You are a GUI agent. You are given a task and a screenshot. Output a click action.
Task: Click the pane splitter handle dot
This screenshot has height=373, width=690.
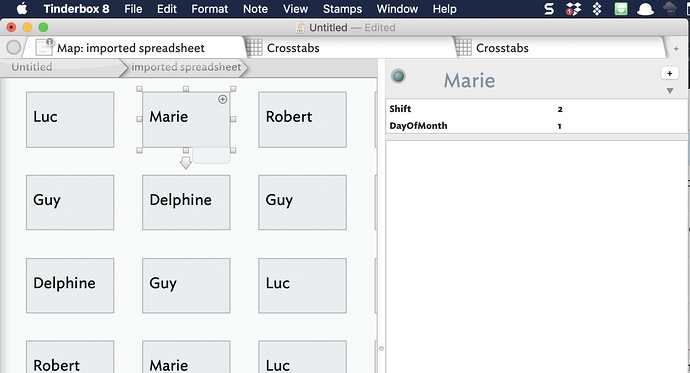click(381, 348)
